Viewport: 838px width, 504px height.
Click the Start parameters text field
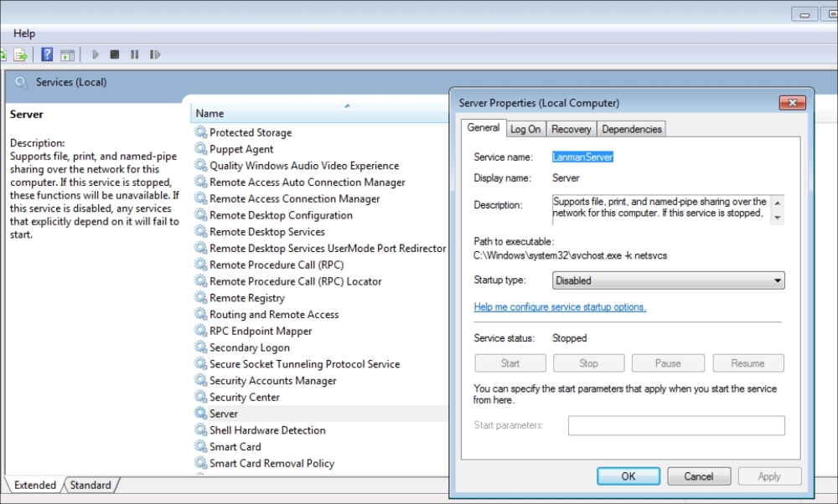pos(675,425)
